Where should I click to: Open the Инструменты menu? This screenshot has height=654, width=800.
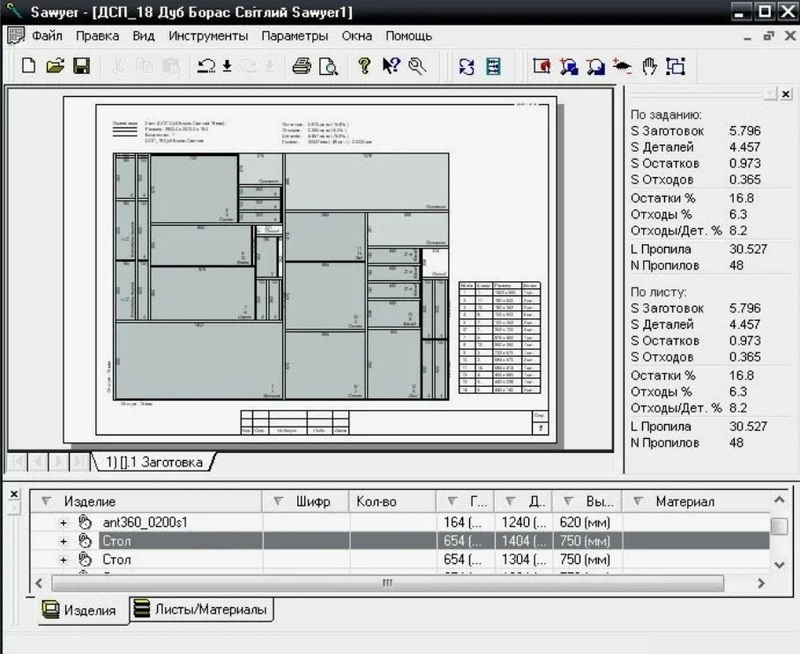208,35
